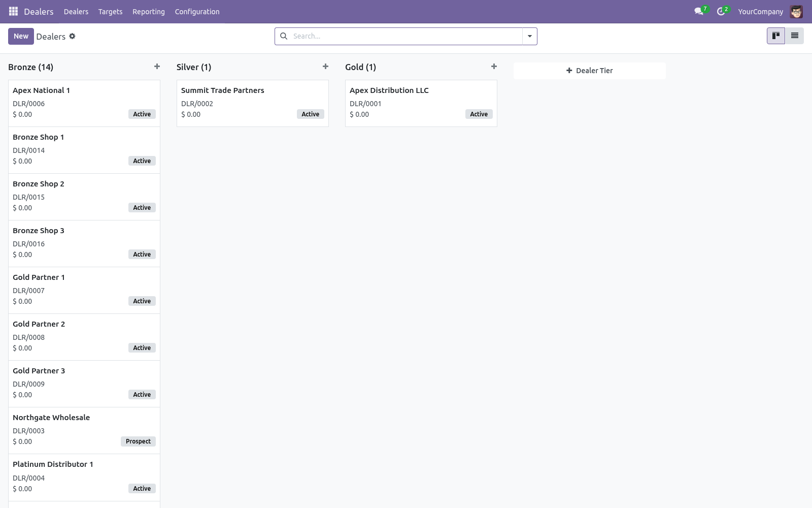The image size is (812, 508).
Task: Add a new Dealer Tier column
Action: tap(589, 71)
